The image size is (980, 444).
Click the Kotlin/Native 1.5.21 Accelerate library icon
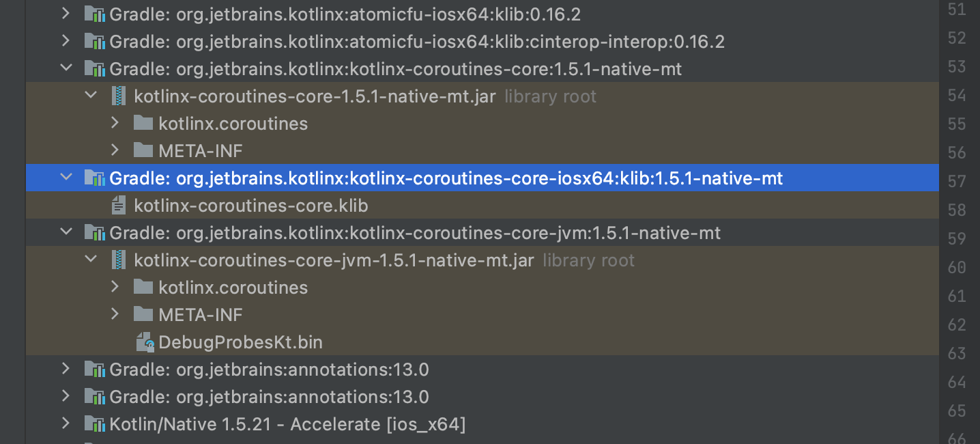coord(94,424)
